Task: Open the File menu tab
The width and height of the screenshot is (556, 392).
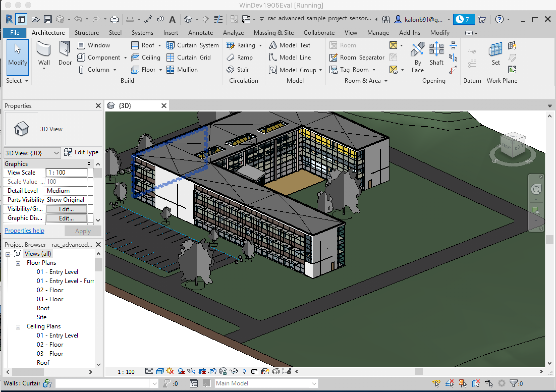Action: tap(14, 33)
